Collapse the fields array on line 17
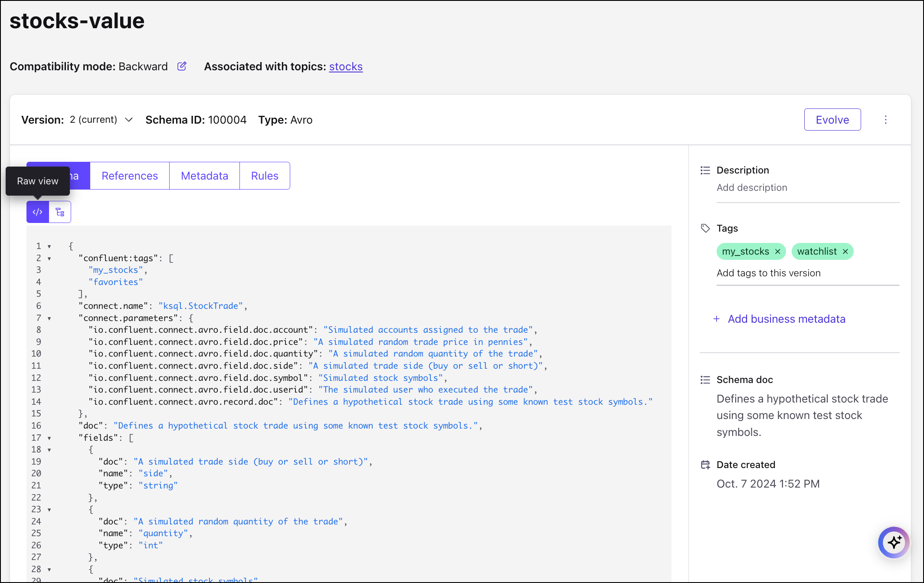Screen dimensions: 924x583 tap(49, 438)
